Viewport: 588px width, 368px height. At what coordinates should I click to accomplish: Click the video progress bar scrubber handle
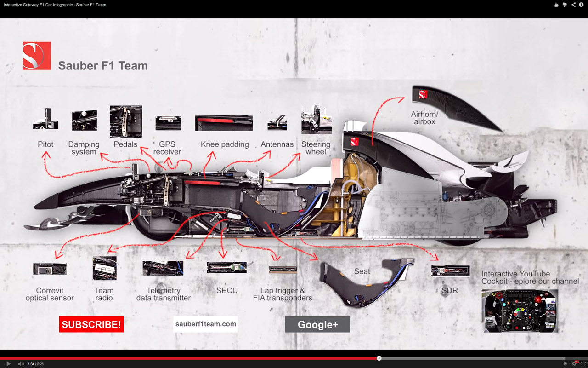point(379,358)
